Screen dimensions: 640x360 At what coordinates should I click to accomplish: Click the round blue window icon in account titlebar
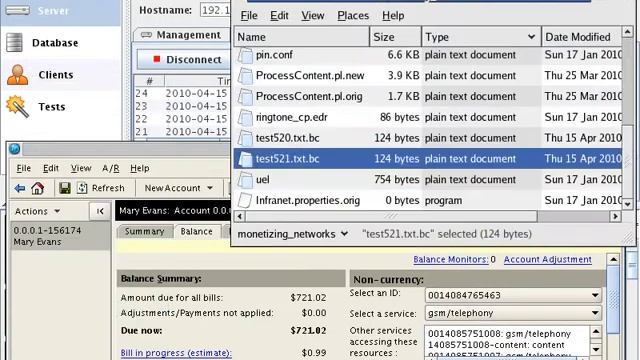(14, 149)
